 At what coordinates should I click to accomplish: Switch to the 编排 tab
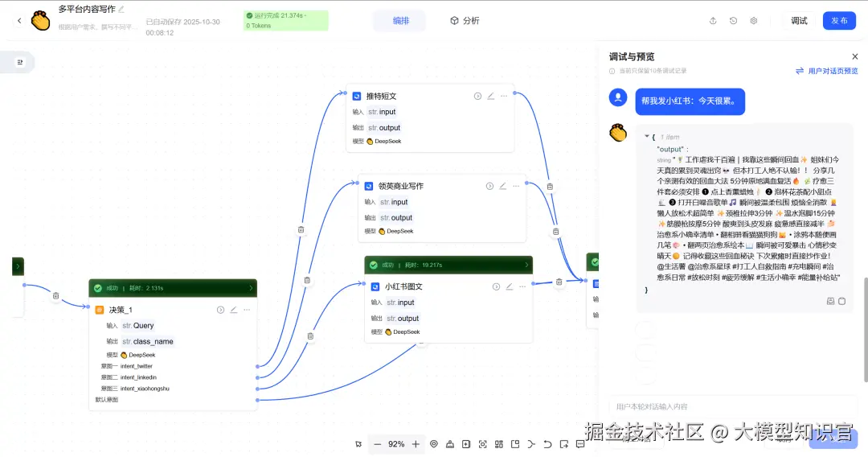pyautogui.click(x=400, y=21)
